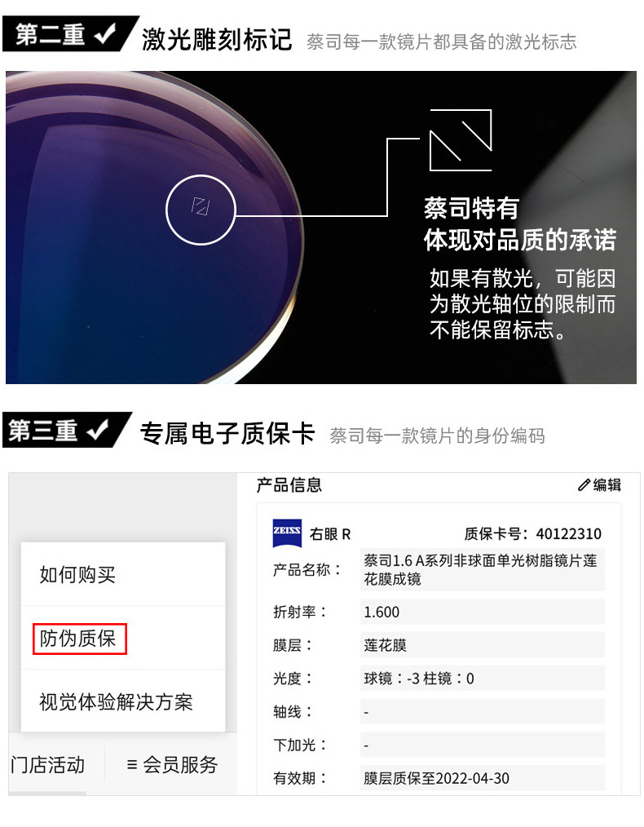Click the 产品名称 value field

(x=483, y=569)
